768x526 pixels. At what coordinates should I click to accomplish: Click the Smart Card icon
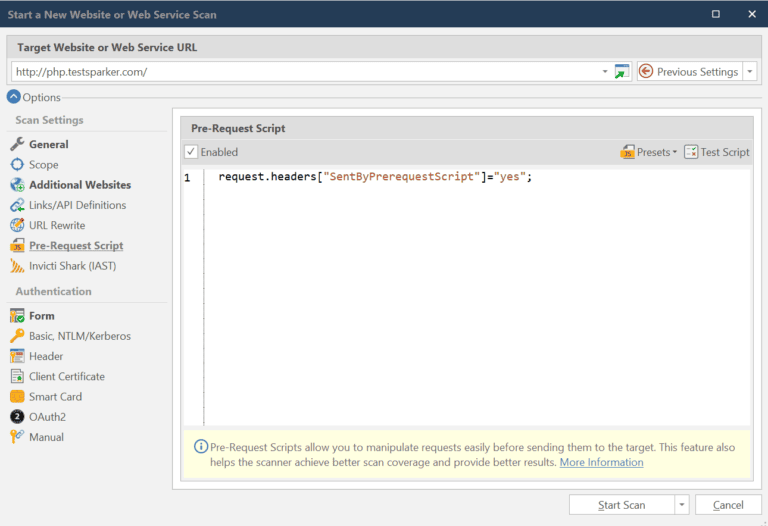click(x=17, y=397)
